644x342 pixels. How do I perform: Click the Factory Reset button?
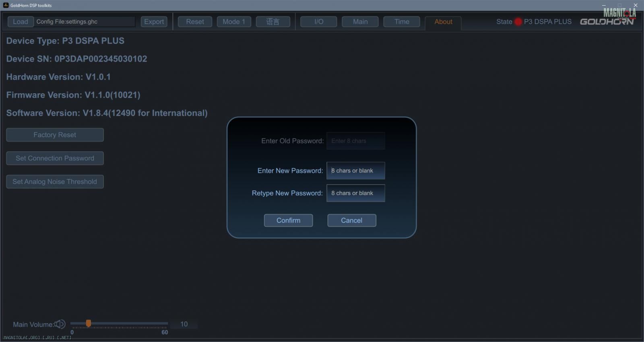tap(55, 135)
